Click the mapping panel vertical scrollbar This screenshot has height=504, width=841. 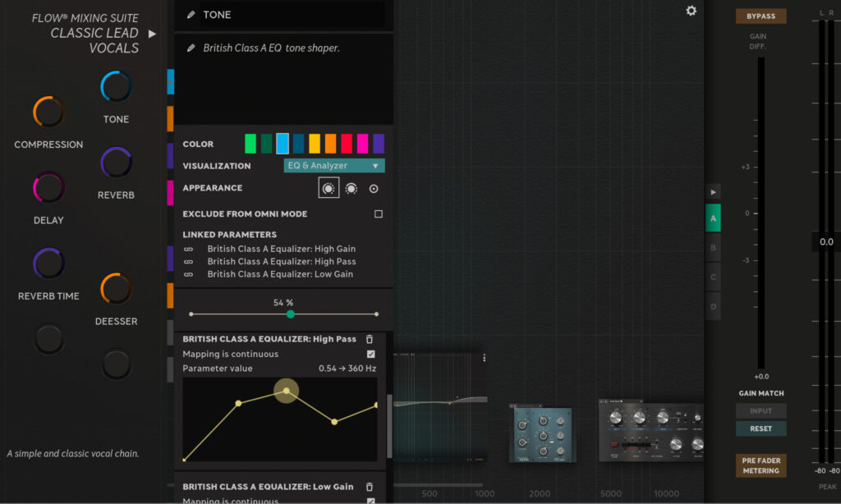point(389,426)
